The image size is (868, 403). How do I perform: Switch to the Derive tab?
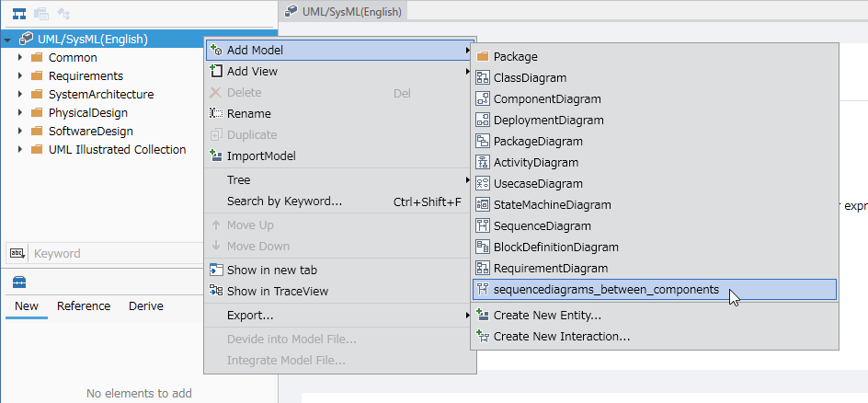pyautogui.click(x=146, y=306)
